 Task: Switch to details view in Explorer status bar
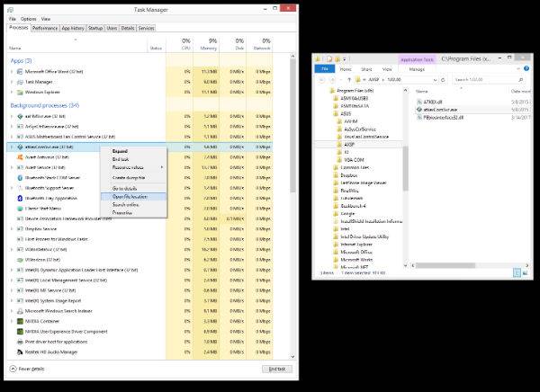pos(517,273)
